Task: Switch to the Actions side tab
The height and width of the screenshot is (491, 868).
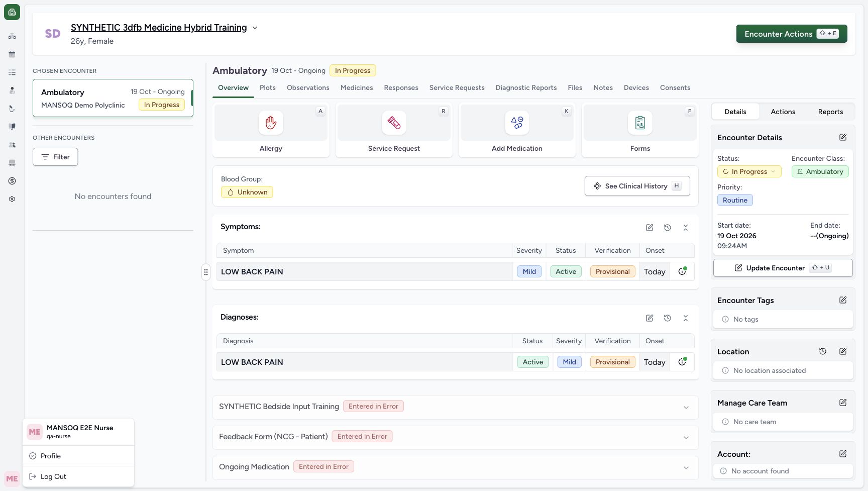Action: point(783,112)
